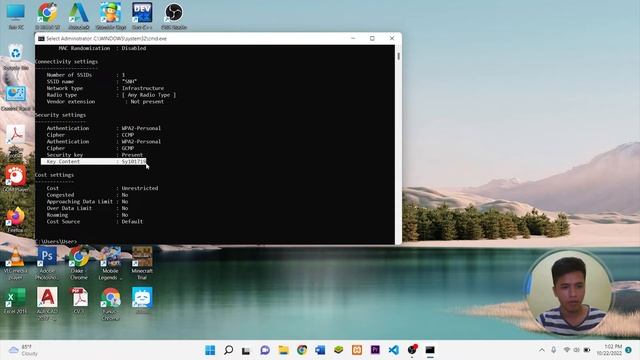Open the green block app in taskbar
The height and width of the screenshot is (360, 640).
(338, 350)
